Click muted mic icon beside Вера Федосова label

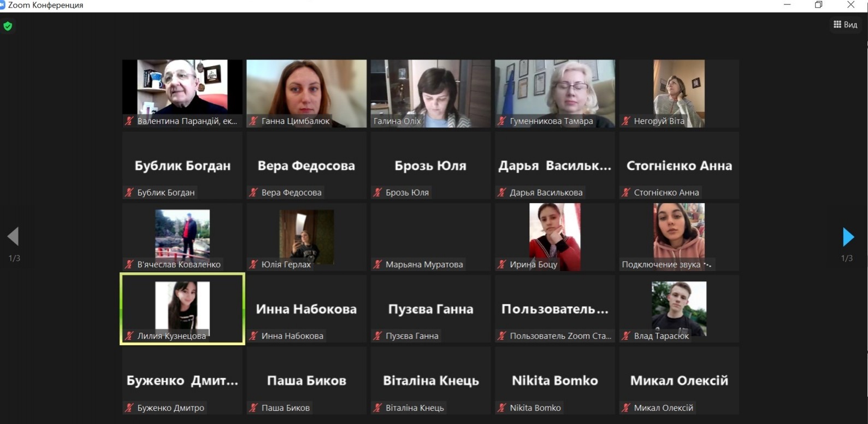(253, 192)
